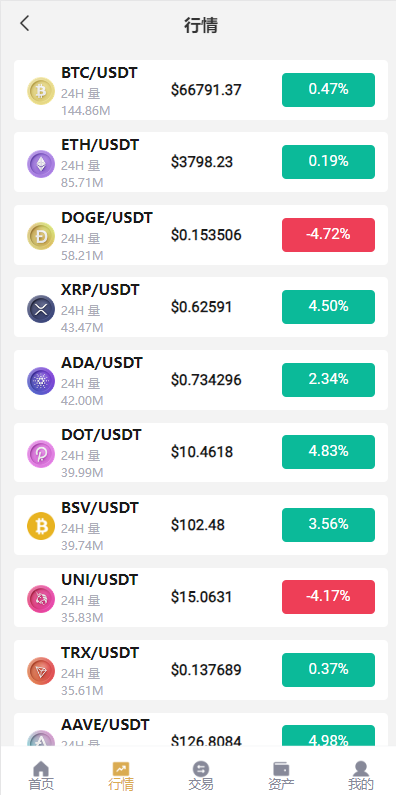This screenshot has width=396, height=795.
Task: Tap the BSV coin icon
Action: click(x=41, y=526)
